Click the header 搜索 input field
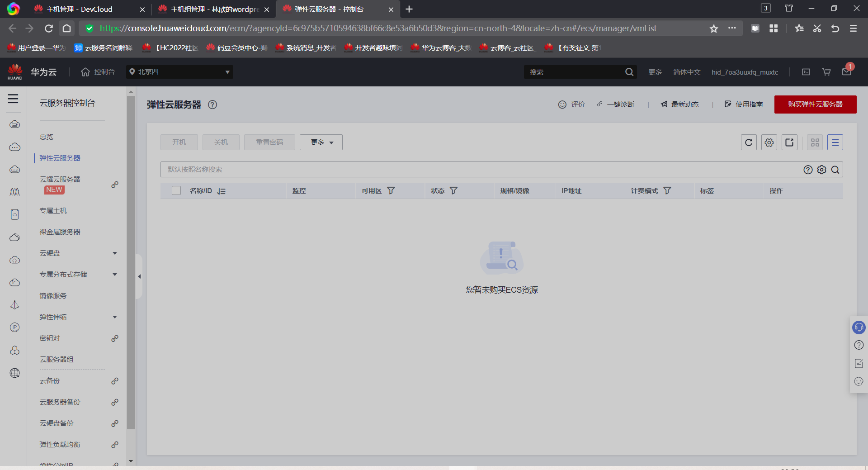This screenshot has width=868, height=470. click(574, 72)
